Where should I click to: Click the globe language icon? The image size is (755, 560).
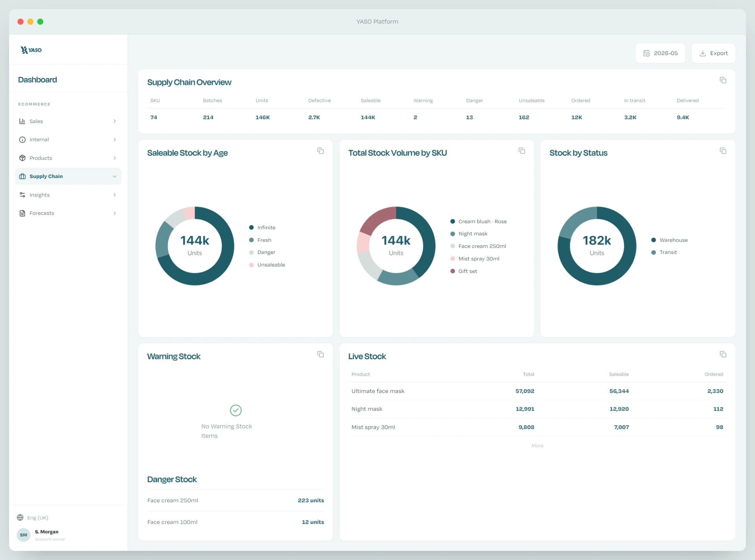(20, 518)
